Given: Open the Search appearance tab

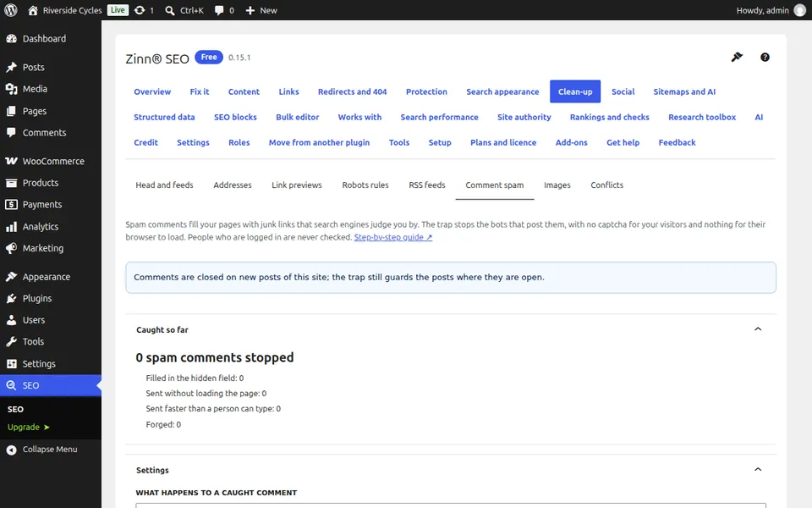Looking at the screenshot, I should 502,91.
